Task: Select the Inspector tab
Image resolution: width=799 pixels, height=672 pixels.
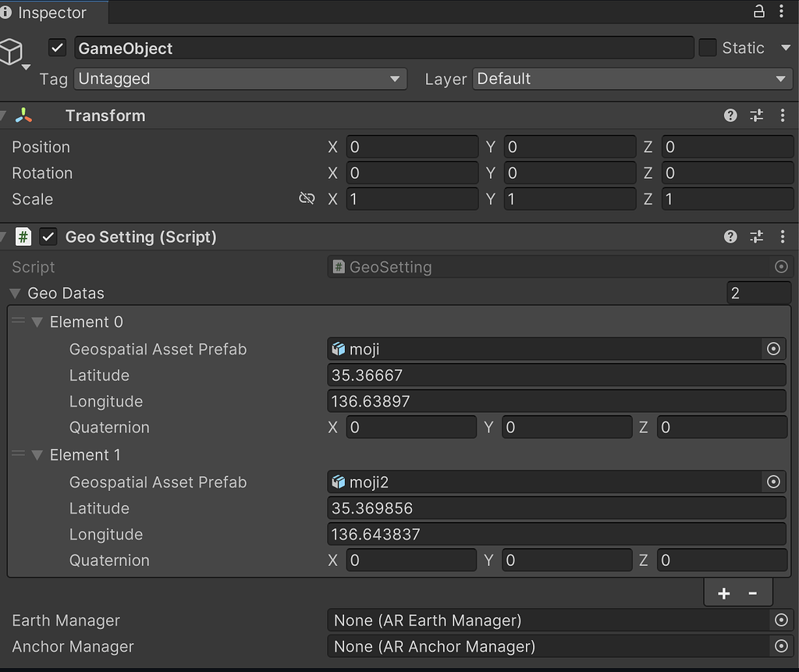Action: click(x=51, y=12)
